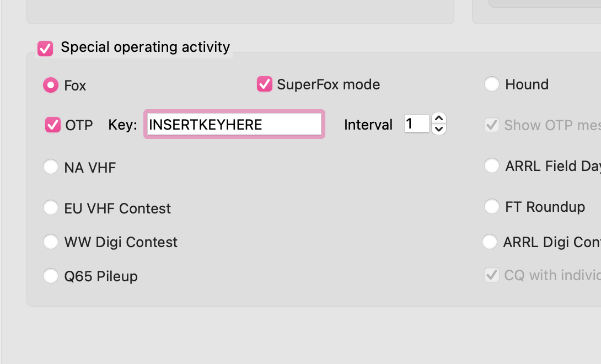Select ARRL Field Day option

click(x=492, y=165)
